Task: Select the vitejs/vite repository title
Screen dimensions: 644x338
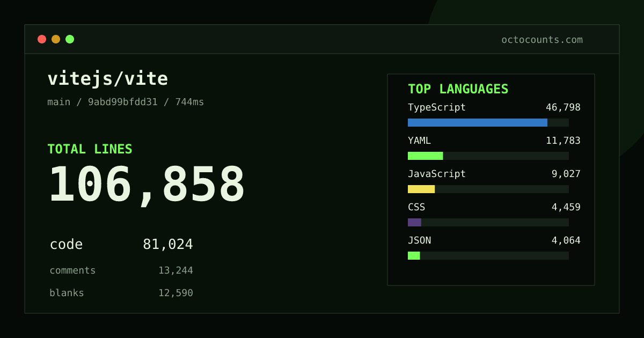Action: 107,79
